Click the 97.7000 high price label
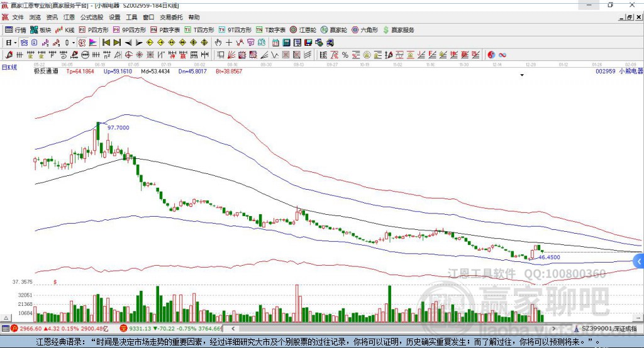Viewport: 644px width, 348px height. (x=118, y=128)
